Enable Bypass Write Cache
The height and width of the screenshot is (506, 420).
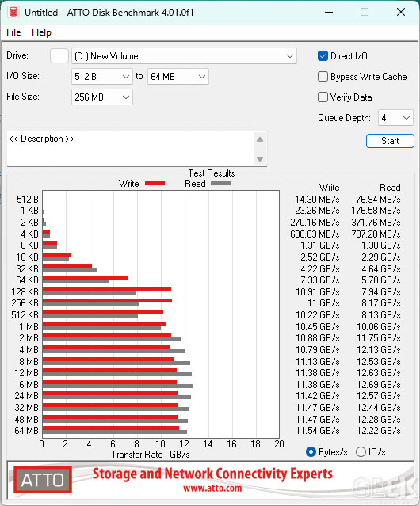(323, 77)
